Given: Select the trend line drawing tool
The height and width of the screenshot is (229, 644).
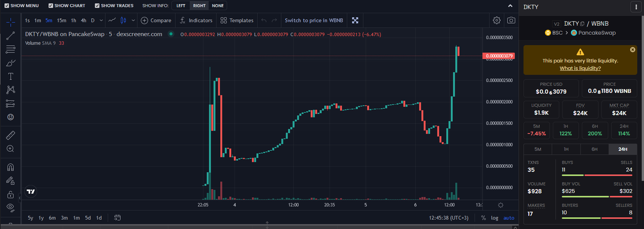Looking at the screenshot, I should [x=10, y=36].
